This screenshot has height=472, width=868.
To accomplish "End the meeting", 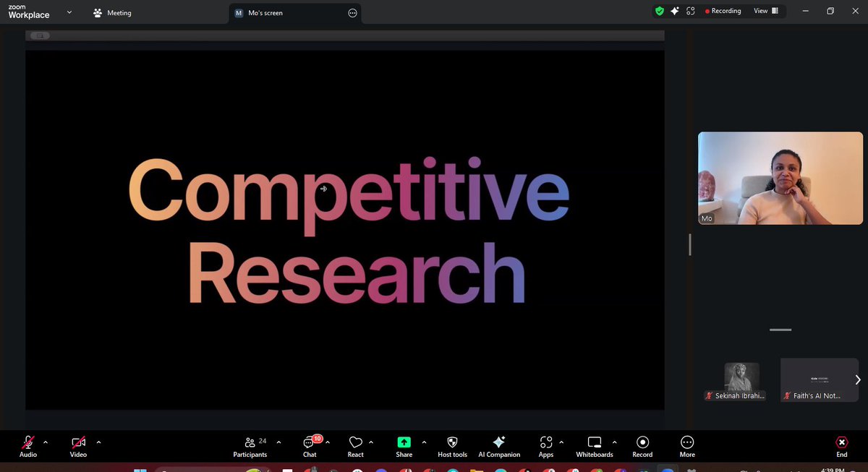I will (x=842, y=446).
